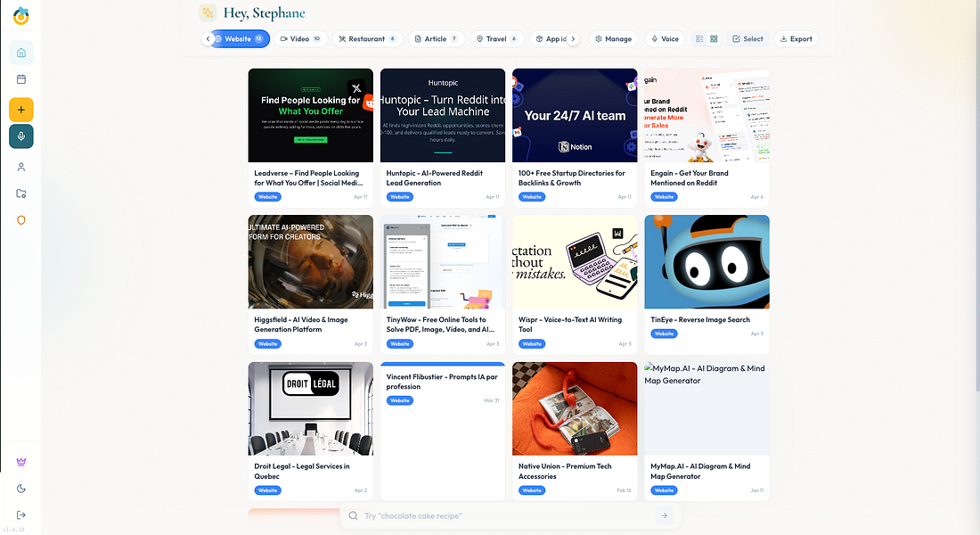This screenshot has width=980, height=535.
Task: Open the Engain card thumbnail
Action: pyautogui.click(x=706, y=115)
